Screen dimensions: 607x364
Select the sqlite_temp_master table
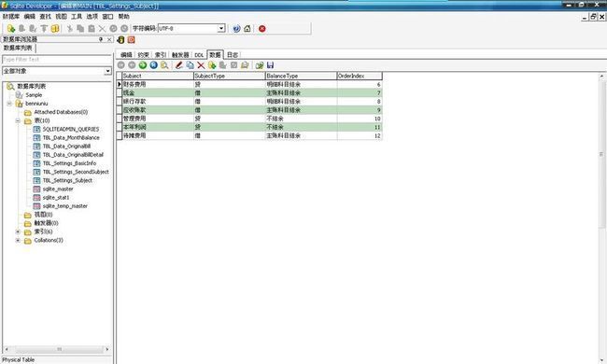tap(65, 206)
